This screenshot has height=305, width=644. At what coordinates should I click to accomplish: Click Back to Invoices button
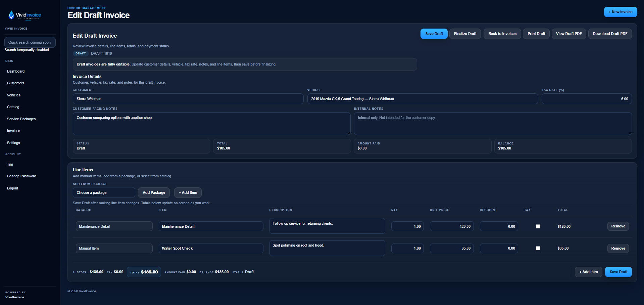[x=502, y=34]
